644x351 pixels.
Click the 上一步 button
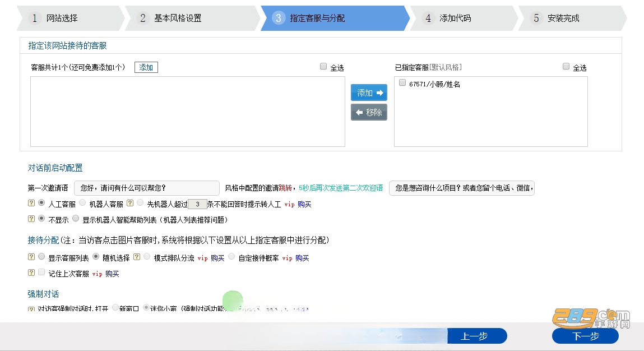[x=477, y=336]
